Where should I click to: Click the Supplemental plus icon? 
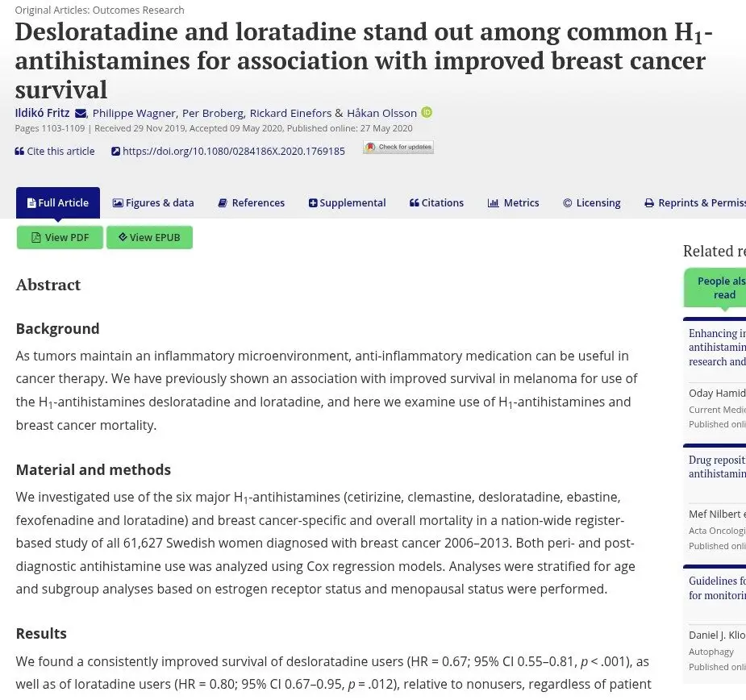313,203
